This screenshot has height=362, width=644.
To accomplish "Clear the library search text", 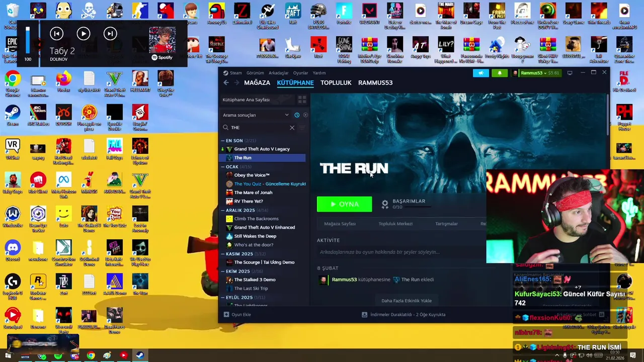I will 292,128.
